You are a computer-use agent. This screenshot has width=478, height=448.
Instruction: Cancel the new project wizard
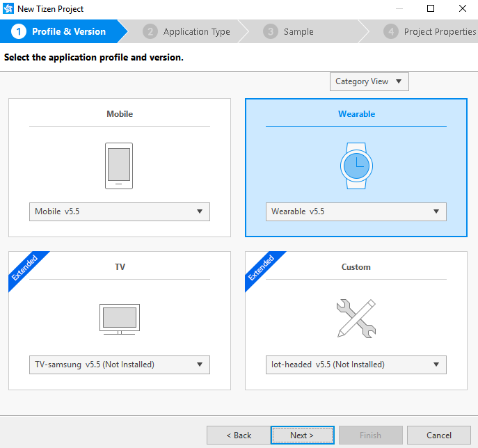[x=438, y=435]
